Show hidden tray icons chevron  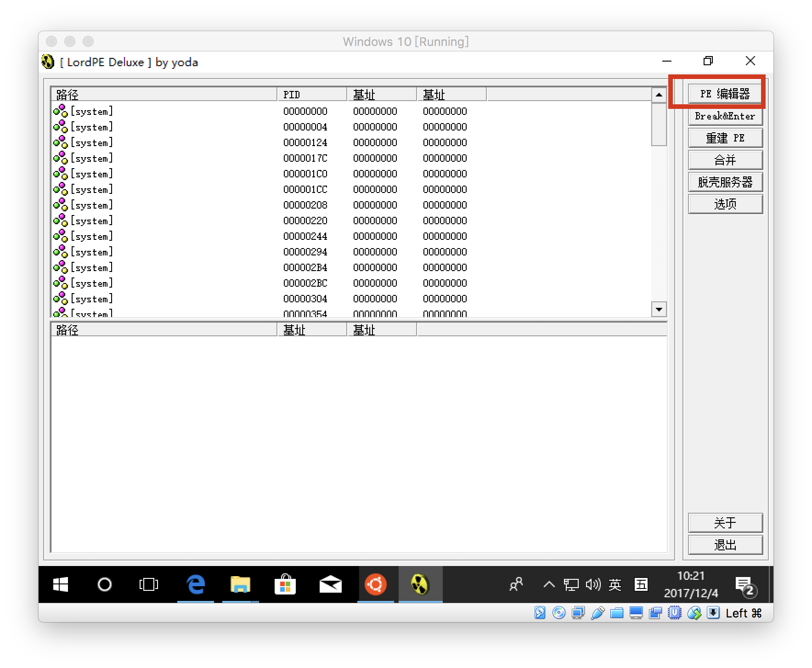pyautogui.click(x=549, y=584)
